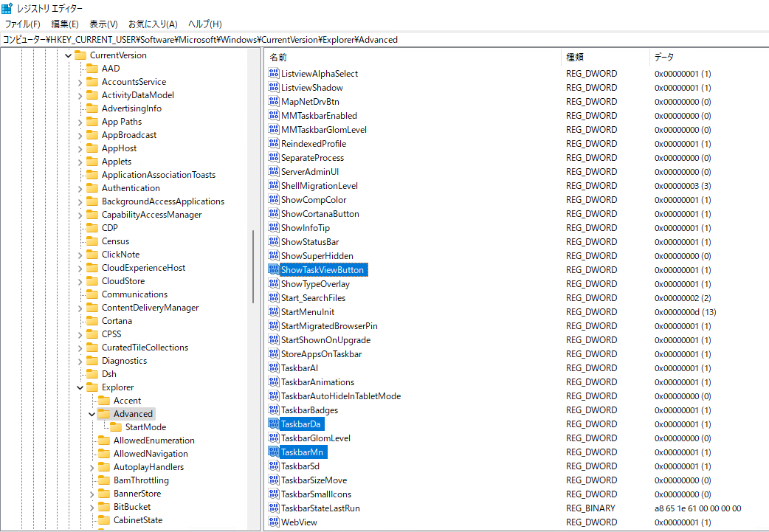Select the CapabilityAccessManager key
This screenshot has width=769, height=532.
[x=151, y=214]
